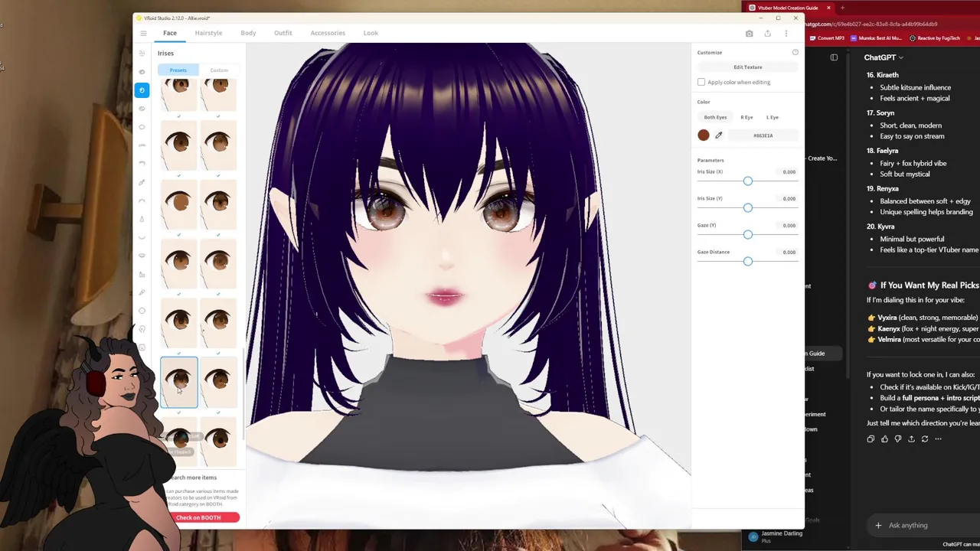980x551 pixels.
Task: Click the Edit Texture button
Action: [748, 67]
